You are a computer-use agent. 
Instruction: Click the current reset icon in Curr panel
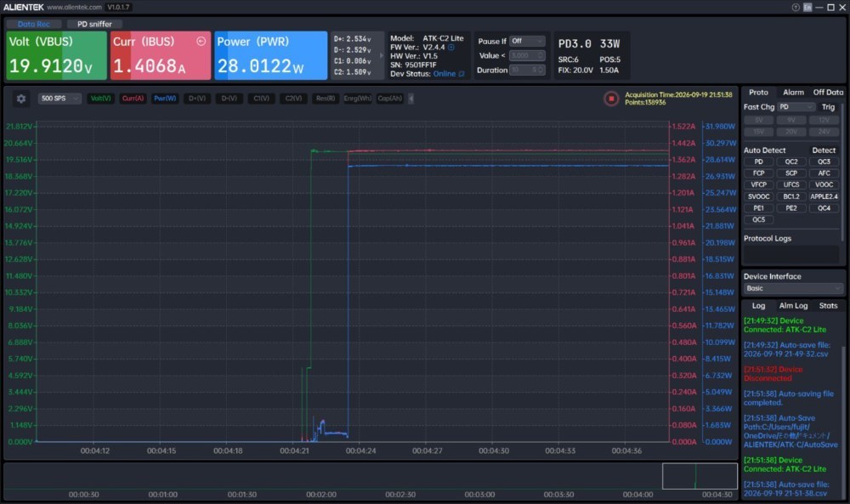coord(201,41)
